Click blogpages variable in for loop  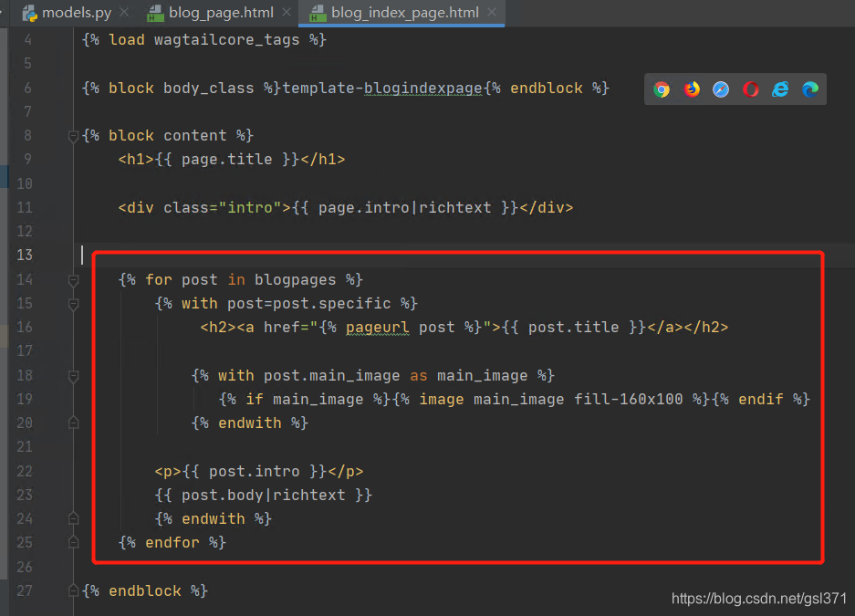click(295, 279)
